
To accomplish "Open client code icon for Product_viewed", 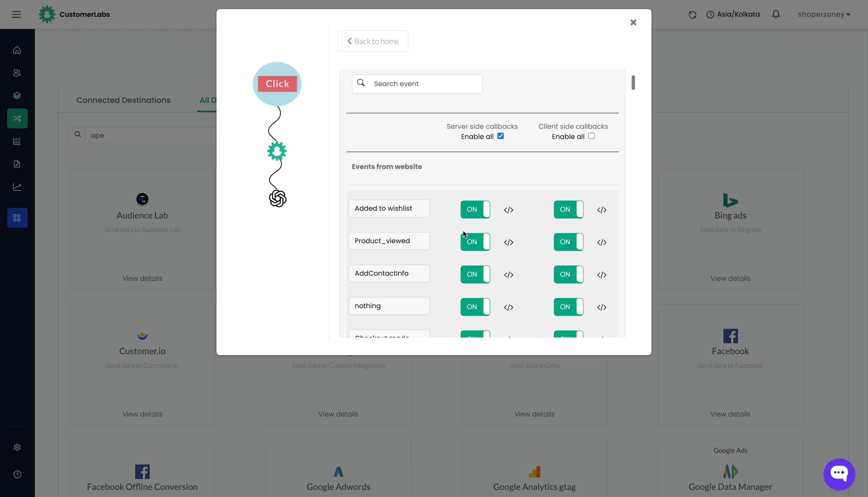I will point(602,242).
